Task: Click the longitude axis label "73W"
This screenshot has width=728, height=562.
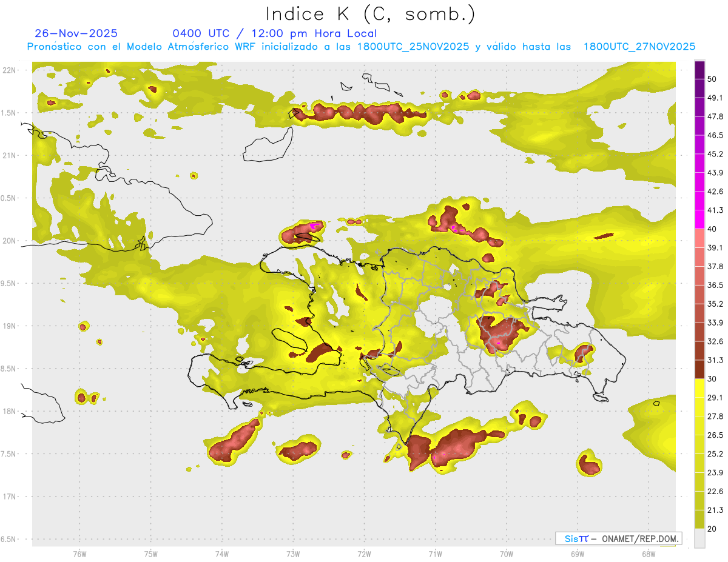Action: coord(293,554)
